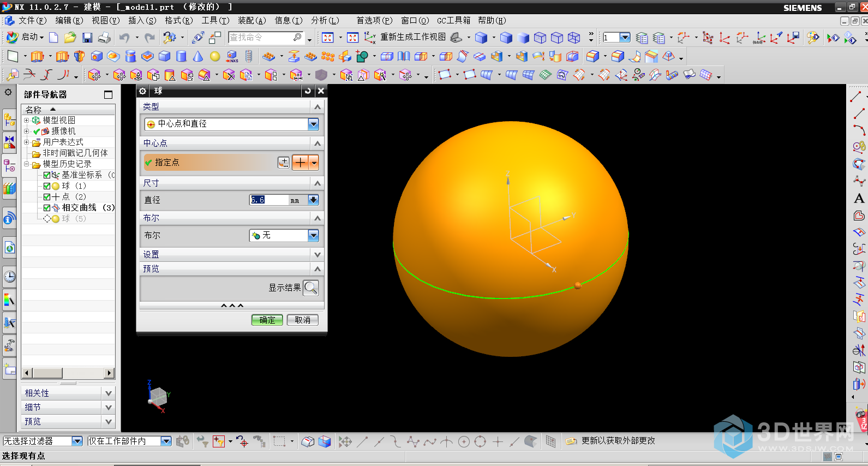
Task: Click the Show Result magnifier icon
Action: pos(311,288)
